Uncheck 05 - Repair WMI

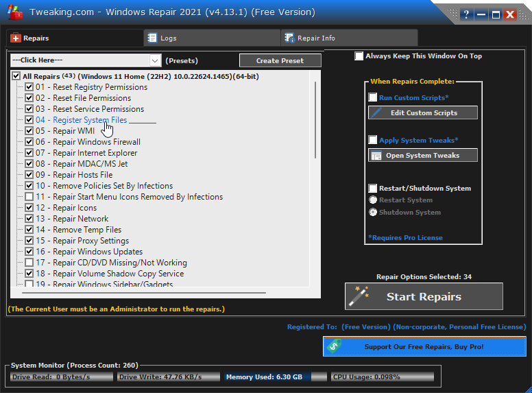tap(29, 131)
